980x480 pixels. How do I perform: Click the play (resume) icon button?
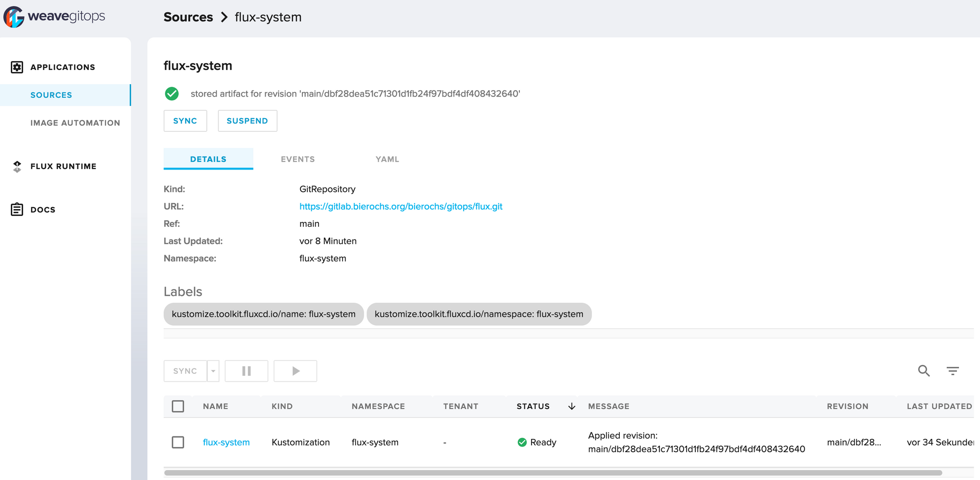point(295,371)
